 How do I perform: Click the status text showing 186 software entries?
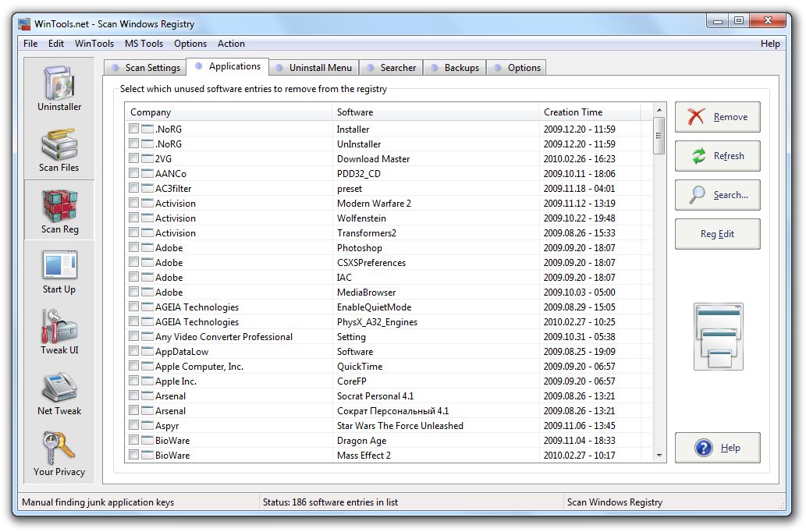[x=330, y=502]
